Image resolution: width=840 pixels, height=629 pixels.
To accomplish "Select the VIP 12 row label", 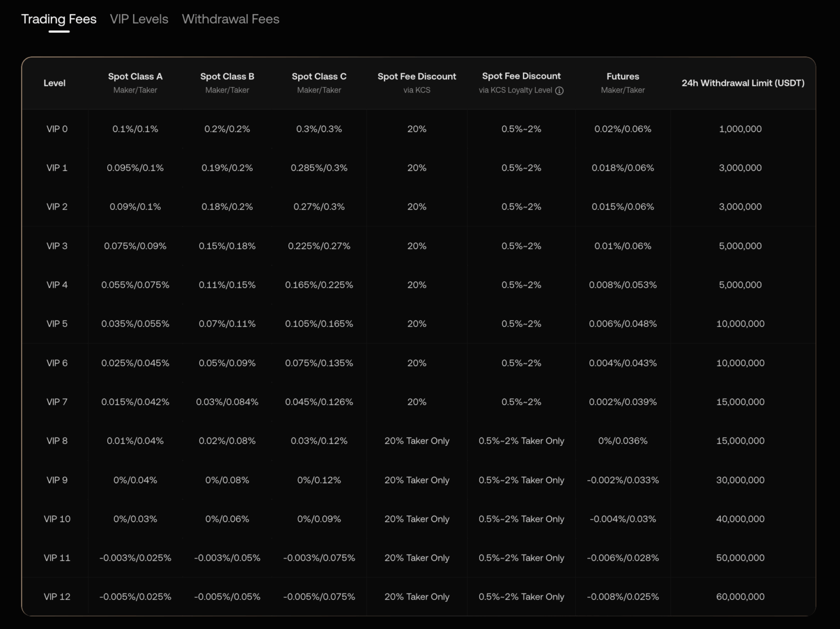I will click(x=56, y=597).
